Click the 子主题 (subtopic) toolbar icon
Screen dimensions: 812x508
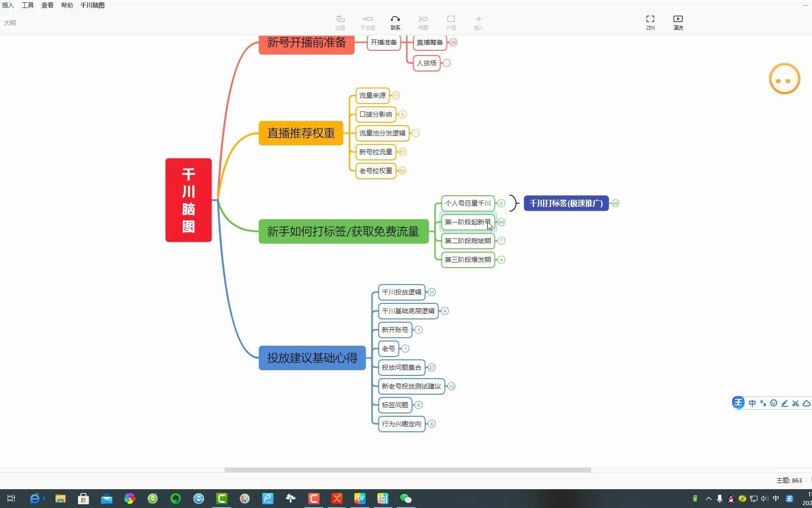pyautogui.click(x=368, y=22)
